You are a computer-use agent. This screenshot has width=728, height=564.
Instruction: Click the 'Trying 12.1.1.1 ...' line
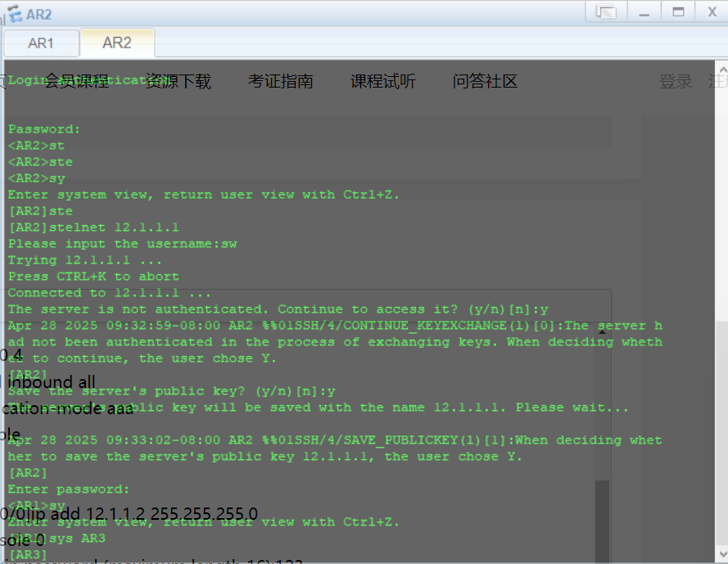click(x=85, y=260)
